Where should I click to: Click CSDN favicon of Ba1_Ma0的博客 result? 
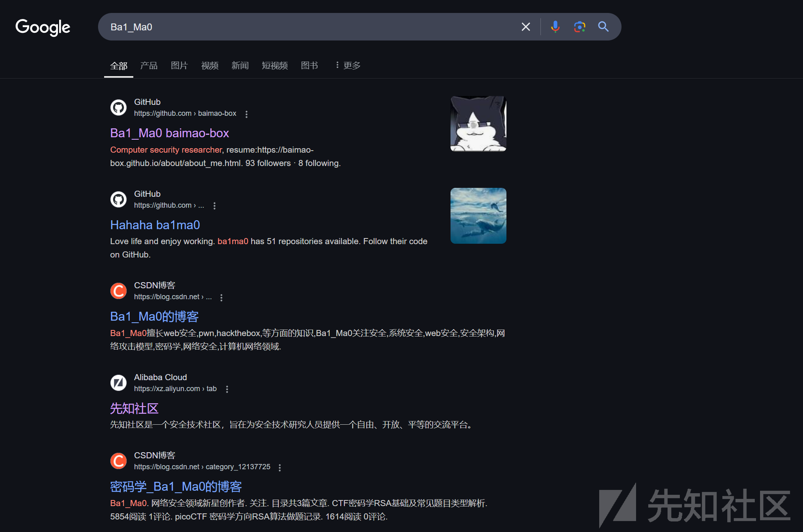[x=119, y=291]
